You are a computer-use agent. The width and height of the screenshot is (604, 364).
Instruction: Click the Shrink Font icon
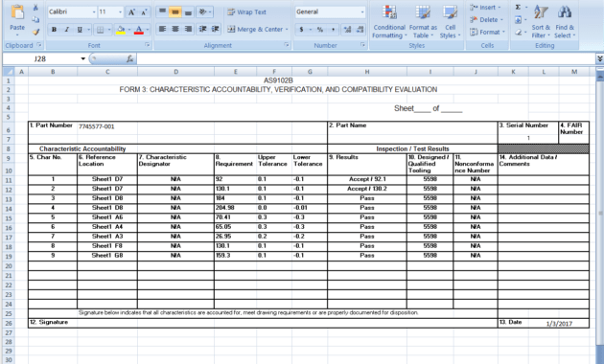coord(144,12)
